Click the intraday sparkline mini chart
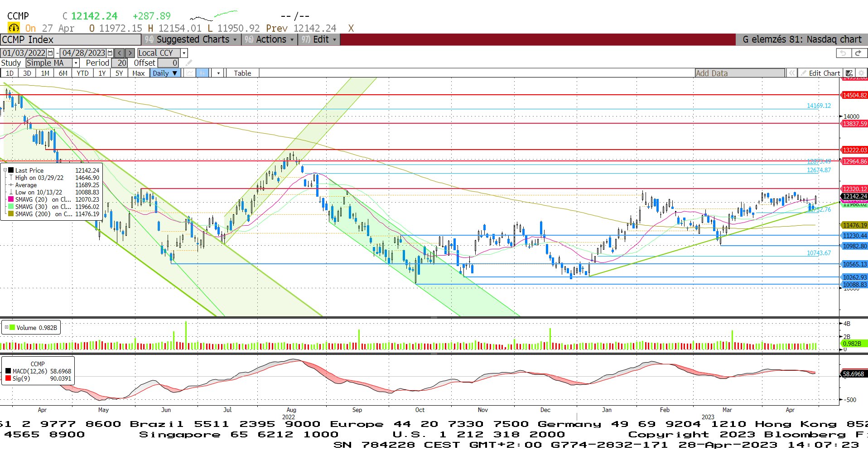 (213, 15)
